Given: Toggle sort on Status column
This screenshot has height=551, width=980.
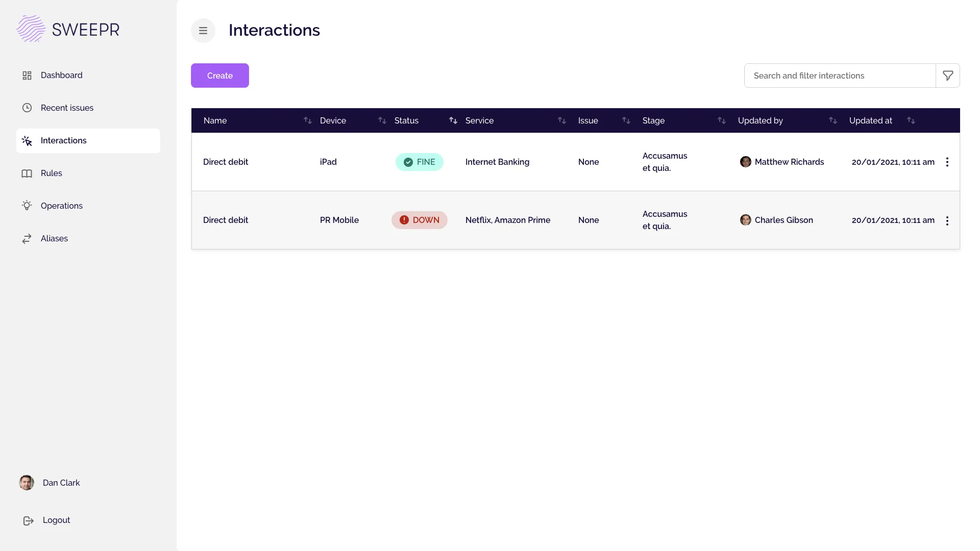Looking at the screenshot, I should point(453,120).
